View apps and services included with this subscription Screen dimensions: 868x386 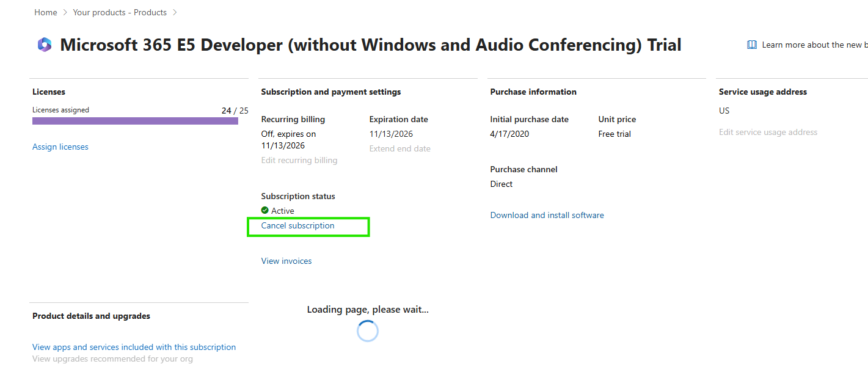point(134,347)
